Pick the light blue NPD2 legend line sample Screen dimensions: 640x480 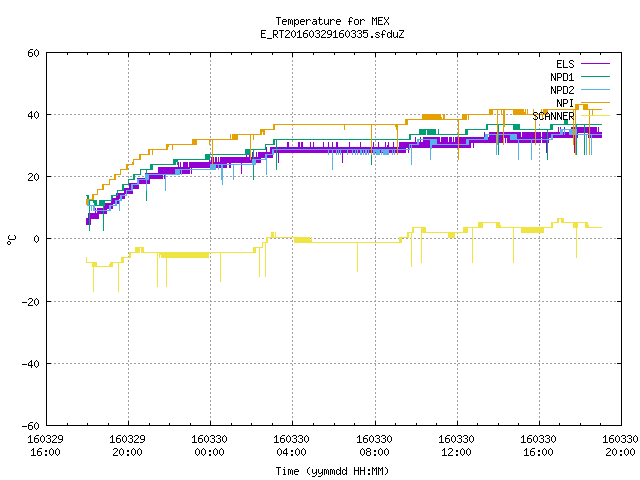[596, 89]
